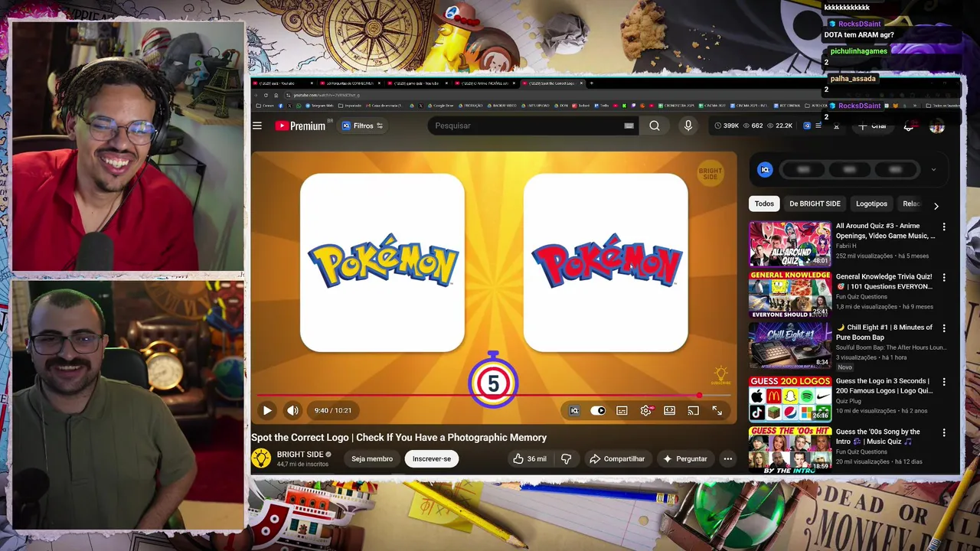This screenshot has width=980, height=551.
Task: Open player settings gear
Action: coord(646,411)
